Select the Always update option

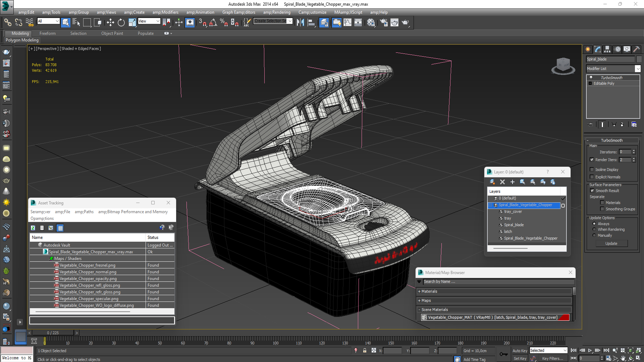click(594, 224)
